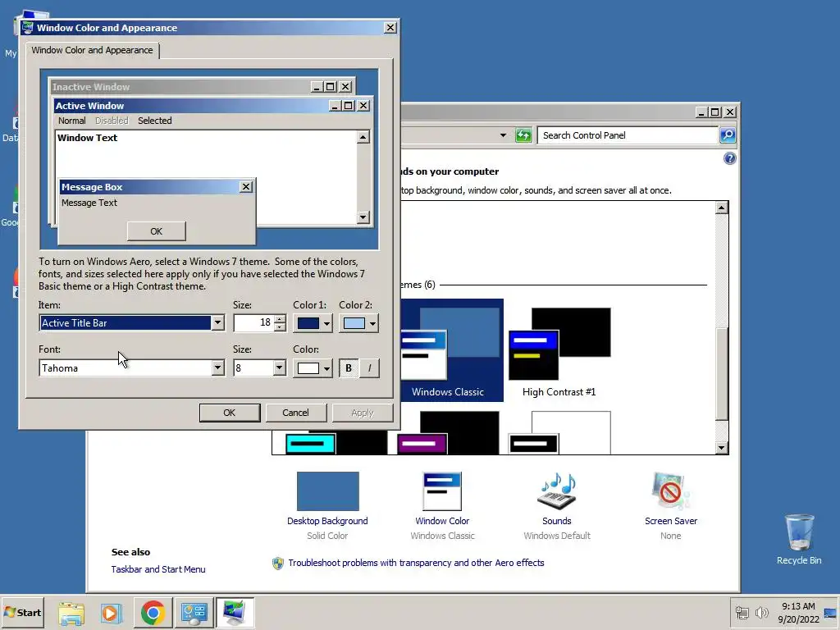This screenshot has width=840, height=630.
Task: Open the Taskbar and Start Menu link
Action: coord(158,569)
